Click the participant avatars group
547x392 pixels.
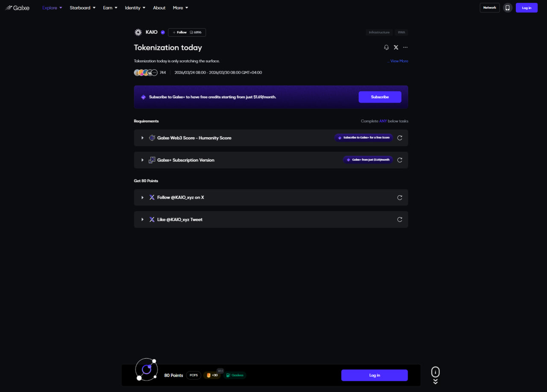145,73
